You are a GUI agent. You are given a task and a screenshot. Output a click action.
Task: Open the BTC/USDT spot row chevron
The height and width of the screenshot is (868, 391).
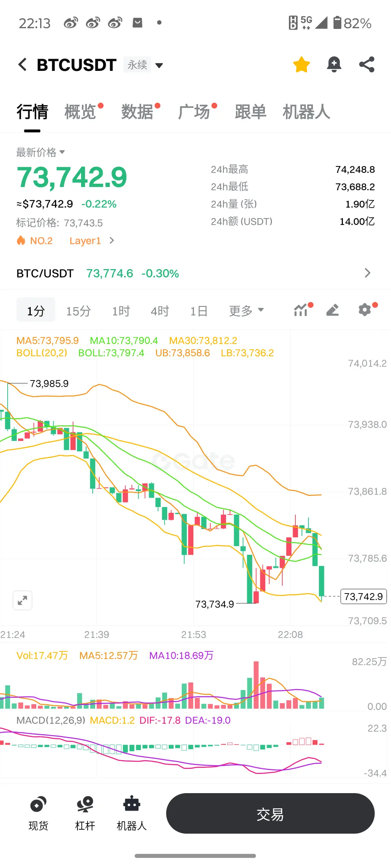coord(367,273)
